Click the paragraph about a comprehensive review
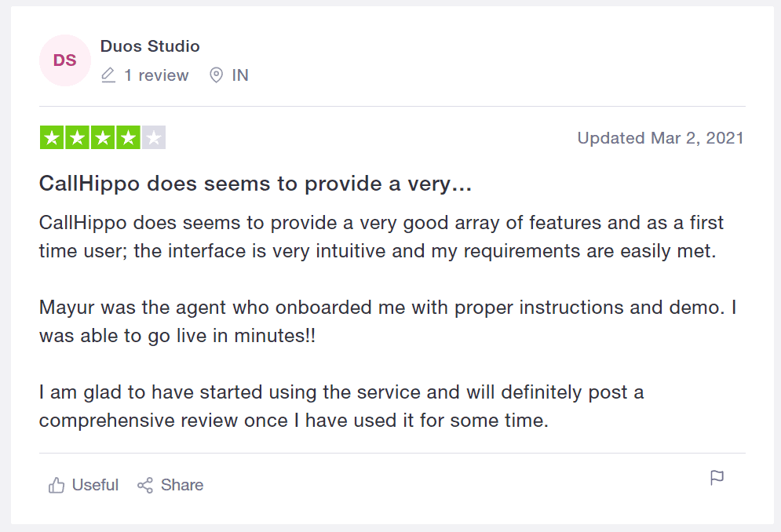 pyautogui.click(x=341, y=406)
